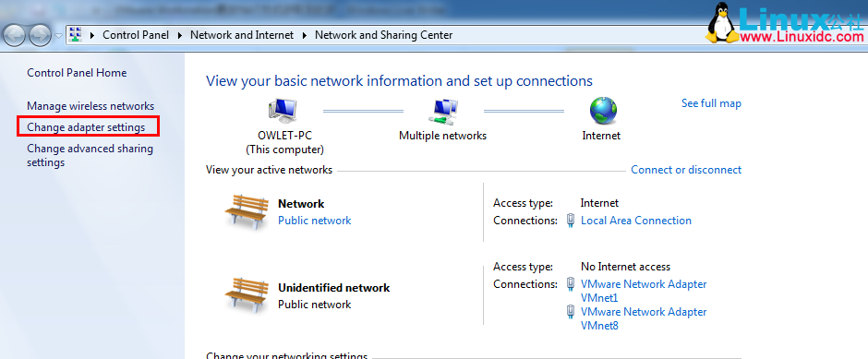
Task: Go to Manage wireless networks
Action: (x=90, y=106)
